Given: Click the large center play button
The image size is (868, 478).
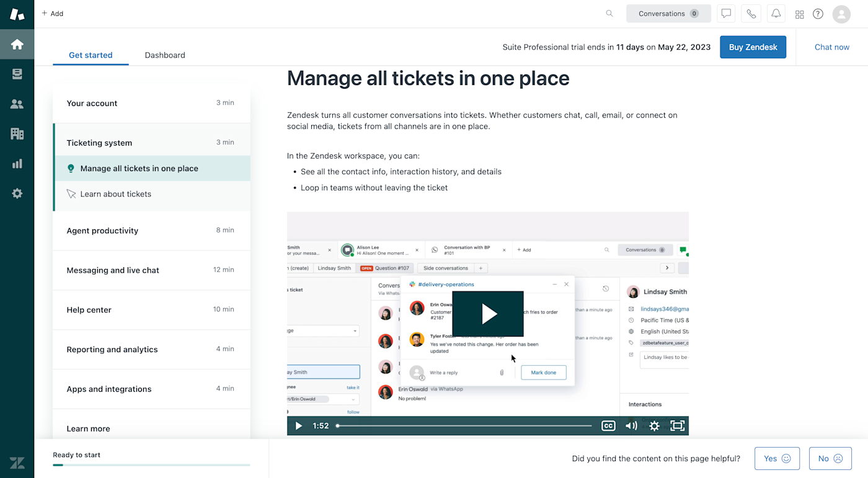Looking at the screenshot, I should click(x=488, y=314).
